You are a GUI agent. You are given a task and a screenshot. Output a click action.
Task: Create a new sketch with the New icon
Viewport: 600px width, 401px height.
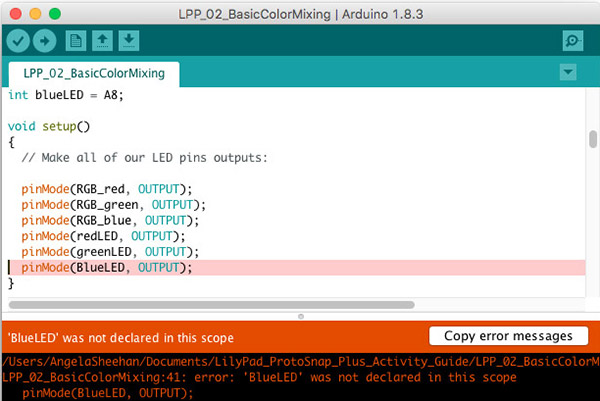click(76, 40)
